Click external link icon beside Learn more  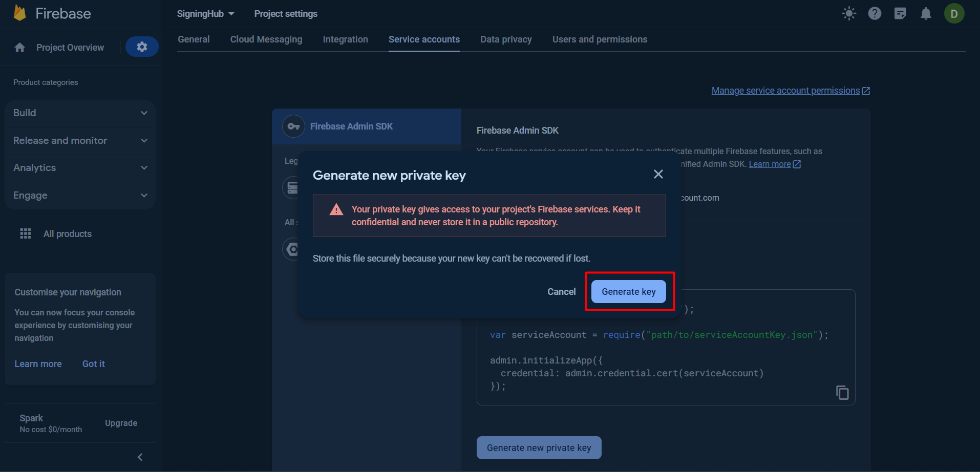click(797, 164)
